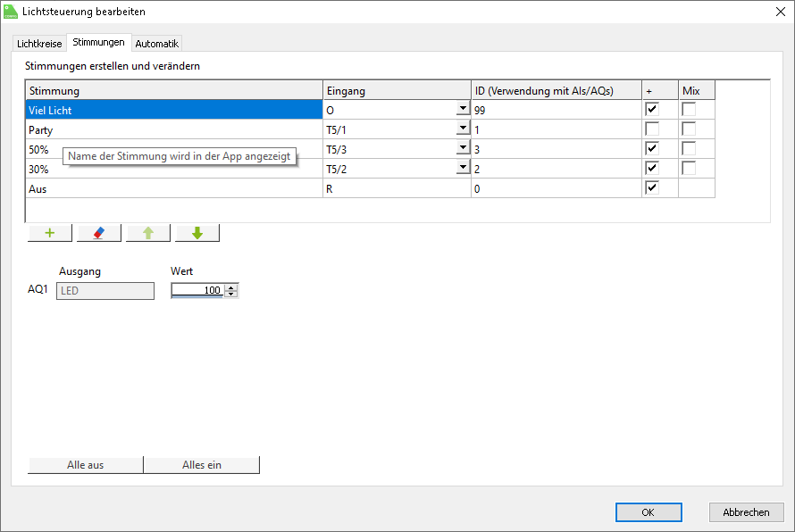
Task: Click the application icon in the title bar
Action: point(11,12)
